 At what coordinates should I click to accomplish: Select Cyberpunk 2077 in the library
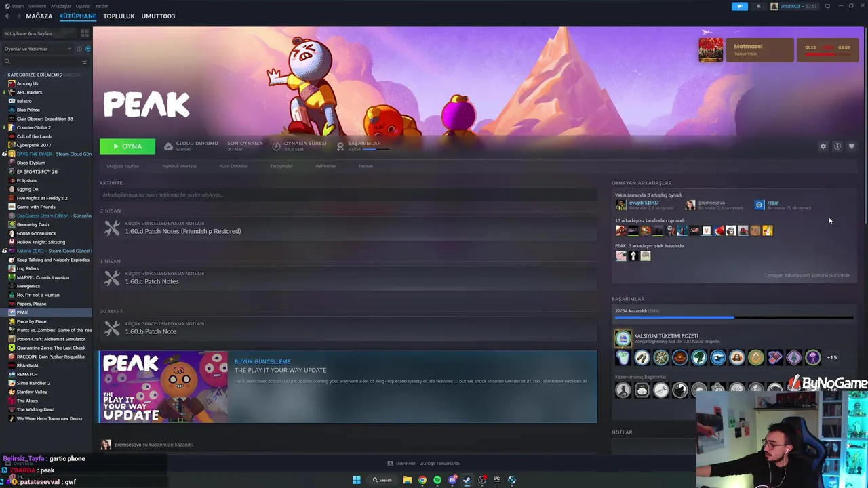[x=33, y=145]
